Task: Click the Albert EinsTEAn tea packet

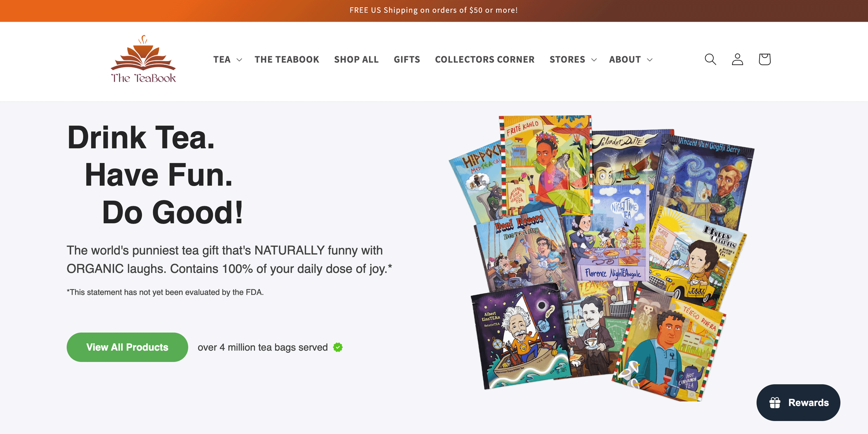Action: click(519, 337)
